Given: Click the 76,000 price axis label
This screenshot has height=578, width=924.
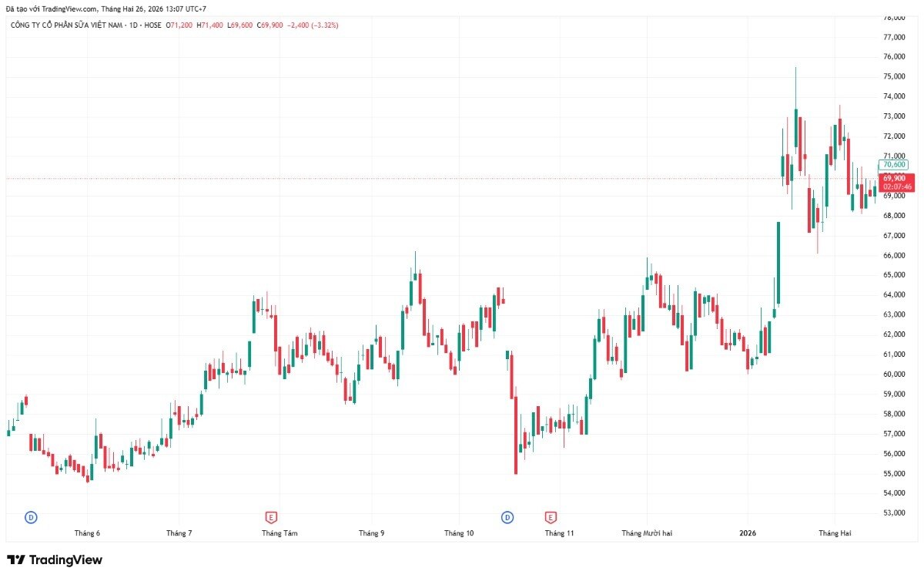Looking at the screenshot, I should 894,57.
